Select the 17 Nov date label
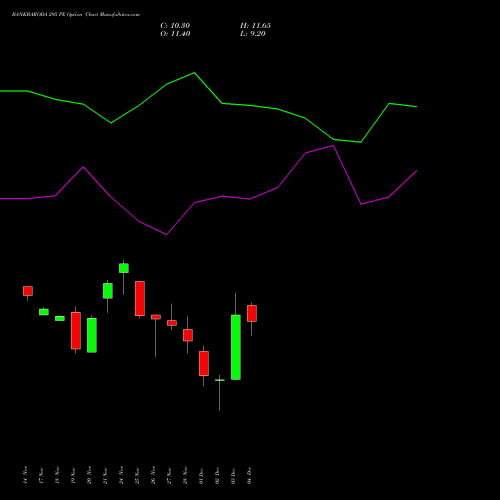500x500 pixels. click(41, 475)
